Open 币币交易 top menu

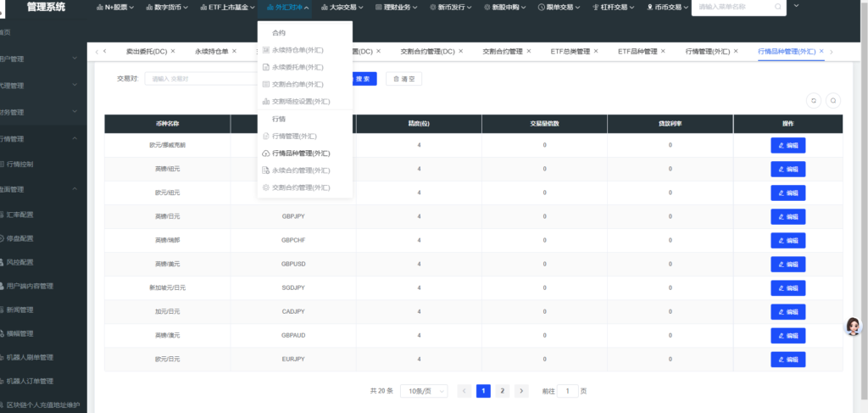667,7
